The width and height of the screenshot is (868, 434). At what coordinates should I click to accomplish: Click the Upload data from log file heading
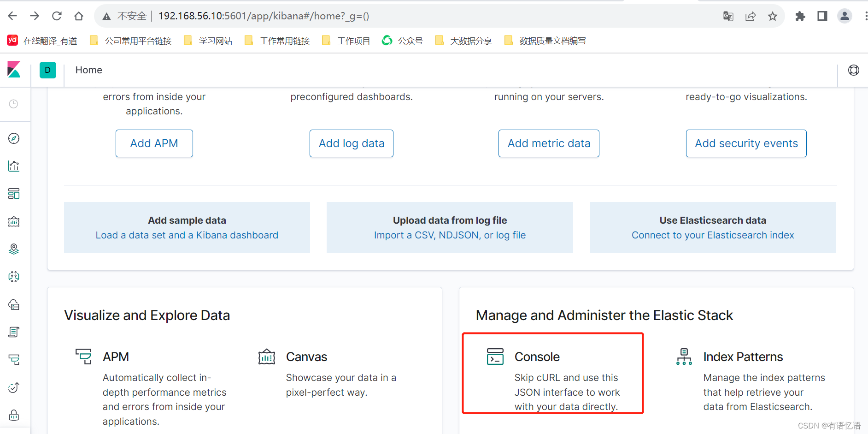pos(450,220)
